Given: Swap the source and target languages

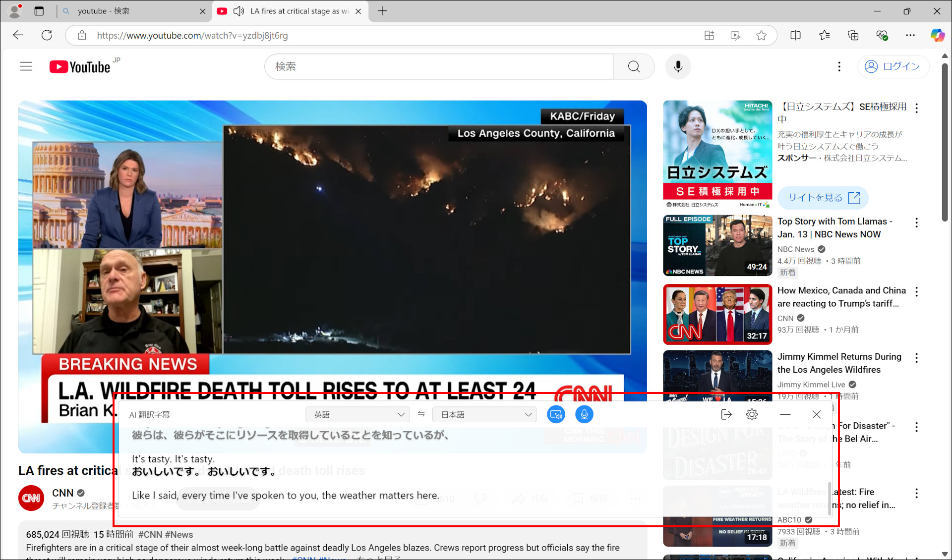Looking at the screenshot, I should [421, 414].
